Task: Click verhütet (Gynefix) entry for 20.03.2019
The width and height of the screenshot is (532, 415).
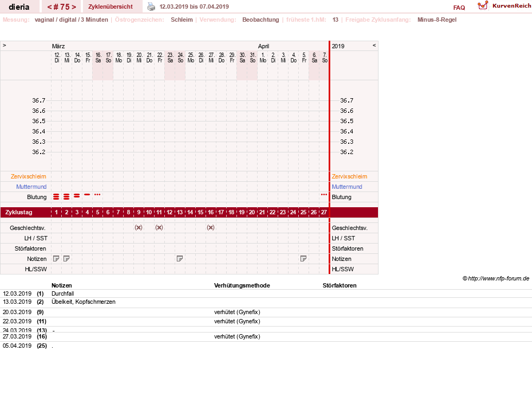Action: tap(237, 312)
